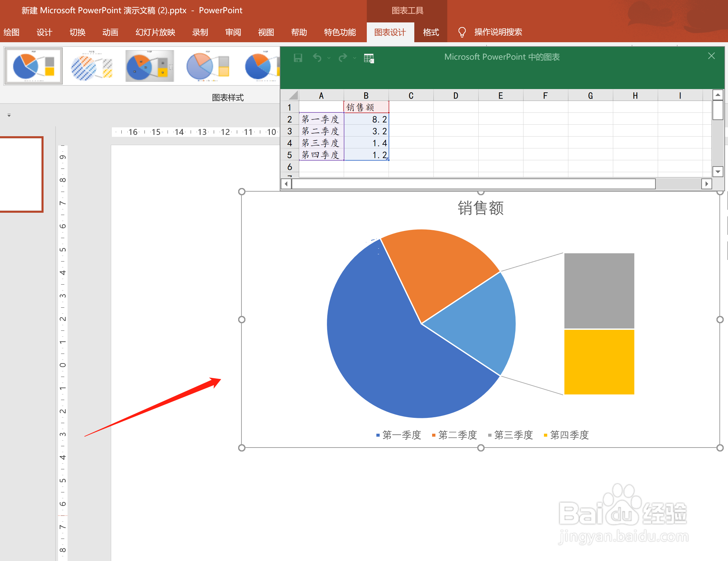Screen dimensions: 728x561
Task: Select cell B5 with value 1.2
Action: 366,155
